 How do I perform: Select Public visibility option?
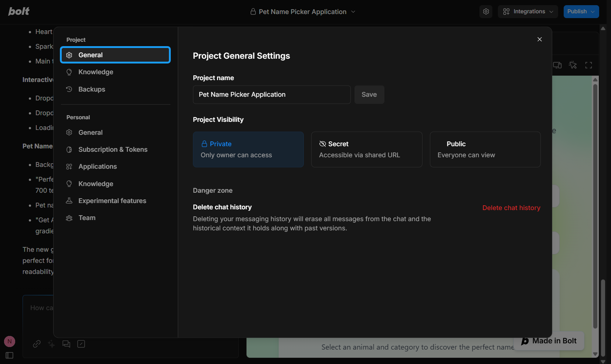click(485, 150)
